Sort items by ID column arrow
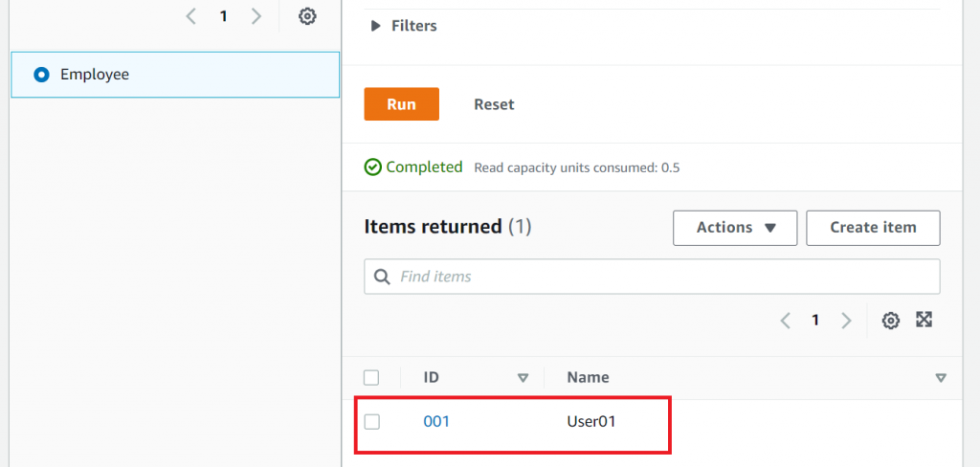Image resolution: width=980 pixels, height=467 pixels. coord(523,378)
